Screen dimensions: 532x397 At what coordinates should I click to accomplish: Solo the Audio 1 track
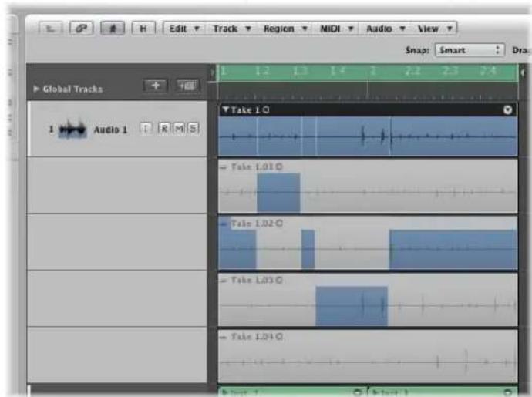tap(193, 128)
